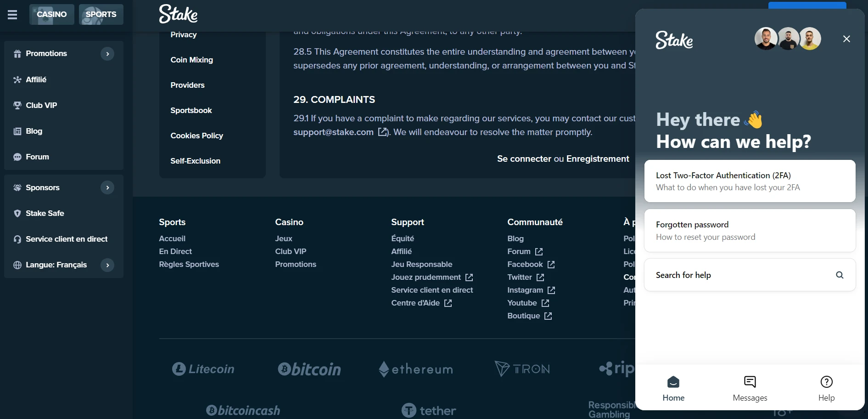The height and width of the screenshot is (419, 868).
Task: Open Sponsors in the sidebar
Action: 42,187
